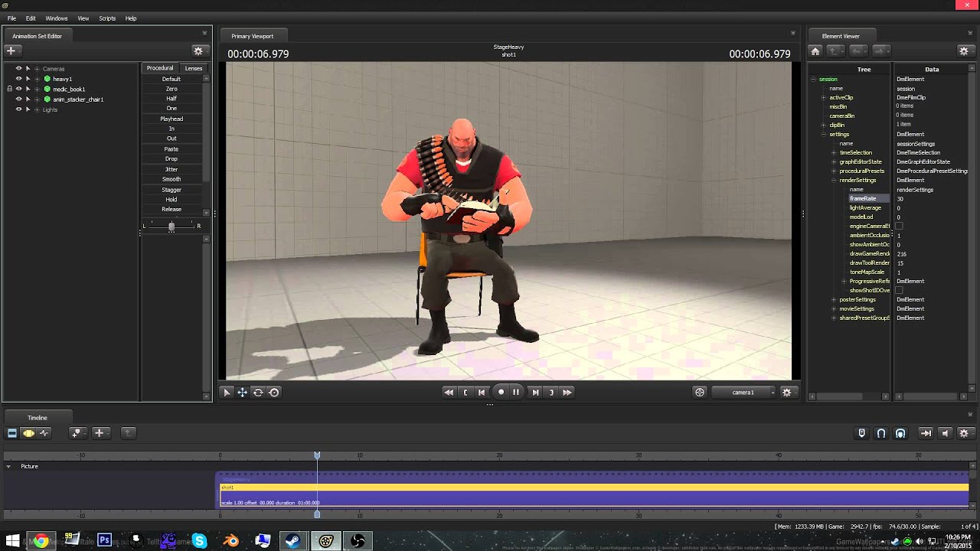Click the camera target icon beside camera1
The width and height of the screenshot is (980, 551).
click(x=700, y=392)
